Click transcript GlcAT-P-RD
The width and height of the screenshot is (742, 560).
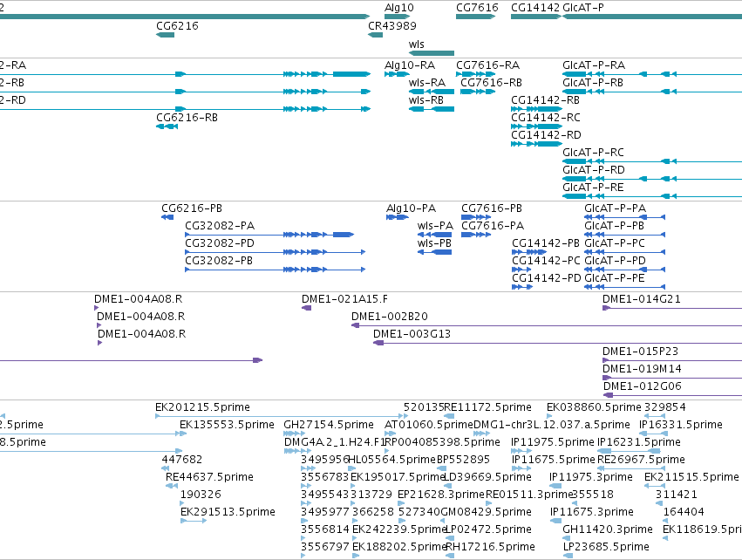click(594, 169)
